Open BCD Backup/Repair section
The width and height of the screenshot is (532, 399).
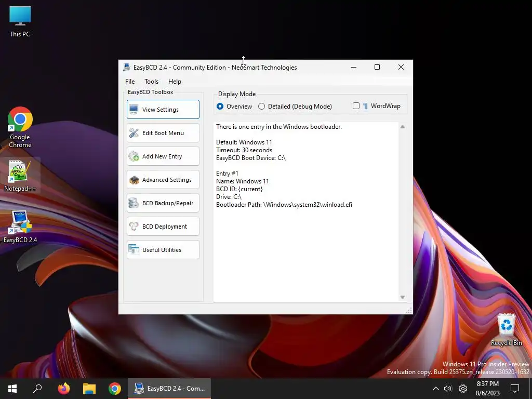pos(163,203)
